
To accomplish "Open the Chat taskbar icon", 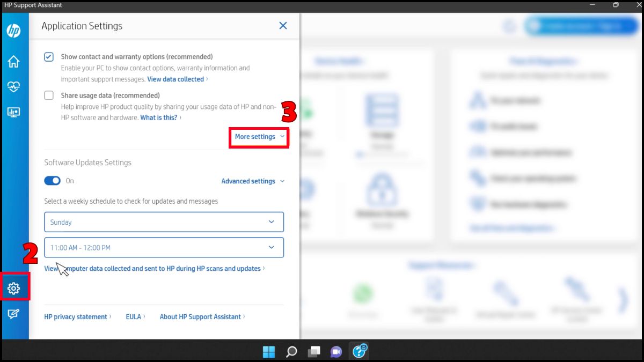I will point(336,352).
